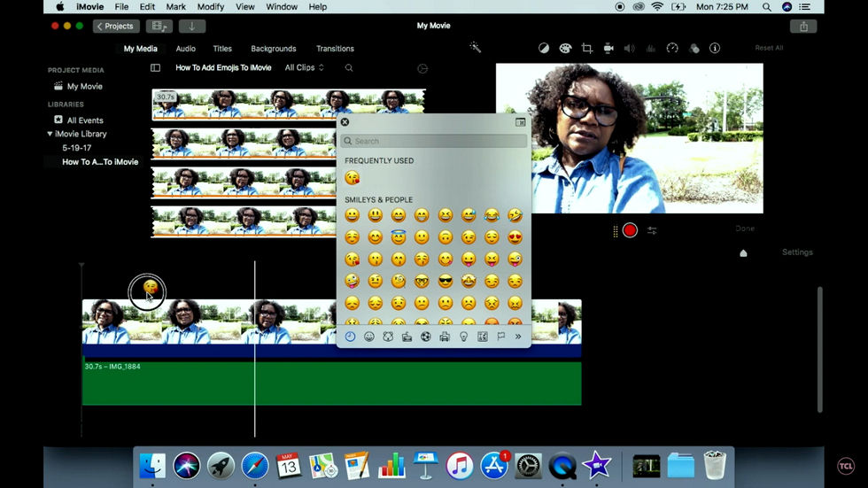Select the cropping tool
This screenshot has width=868, height=488.
586,48
